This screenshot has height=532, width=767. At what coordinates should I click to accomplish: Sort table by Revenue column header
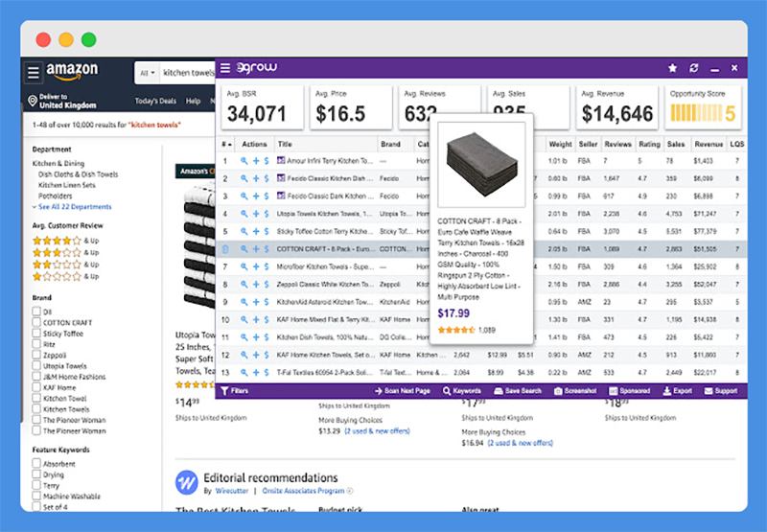click(x=709, y=144)
